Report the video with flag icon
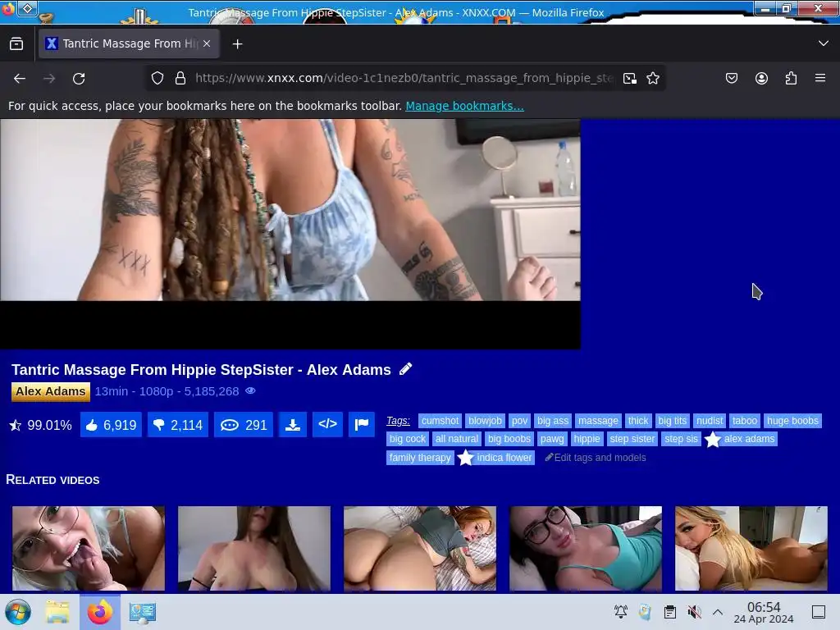Viewport: 840px width, 630px height. 362,425
